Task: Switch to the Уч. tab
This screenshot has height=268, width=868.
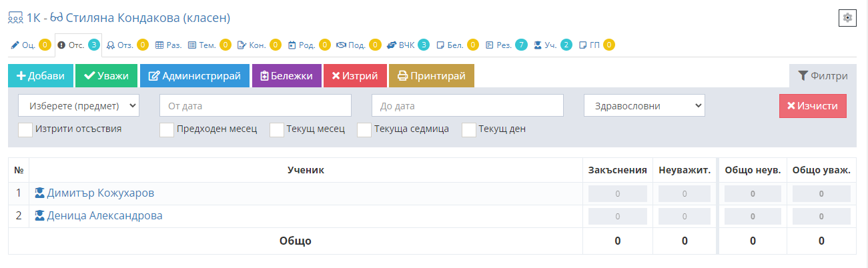Action: [x=552, y=45]
